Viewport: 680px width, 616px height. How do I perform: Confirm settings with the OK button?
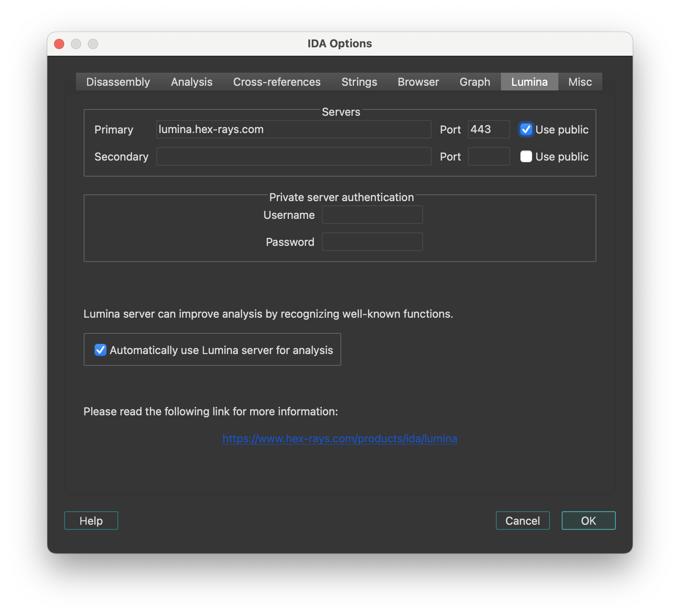[x=588, y=521]
